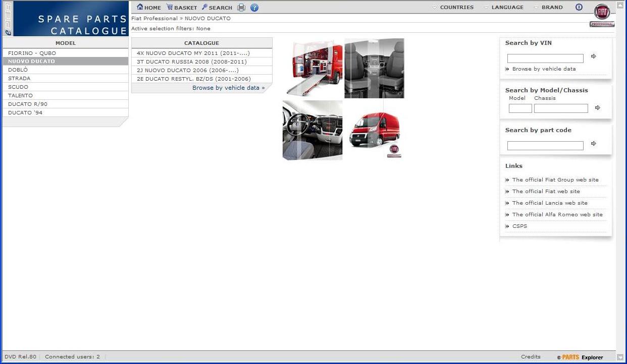The height and width of the screenshot is (364, 627).
Task: Open 2J NUOVO DUCATO 2006 catalogue
Action: click(x=202, y=70)
